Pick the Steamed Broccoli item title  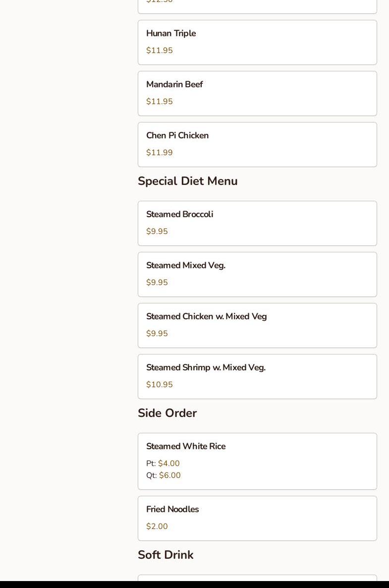click(x=179, y=215)
